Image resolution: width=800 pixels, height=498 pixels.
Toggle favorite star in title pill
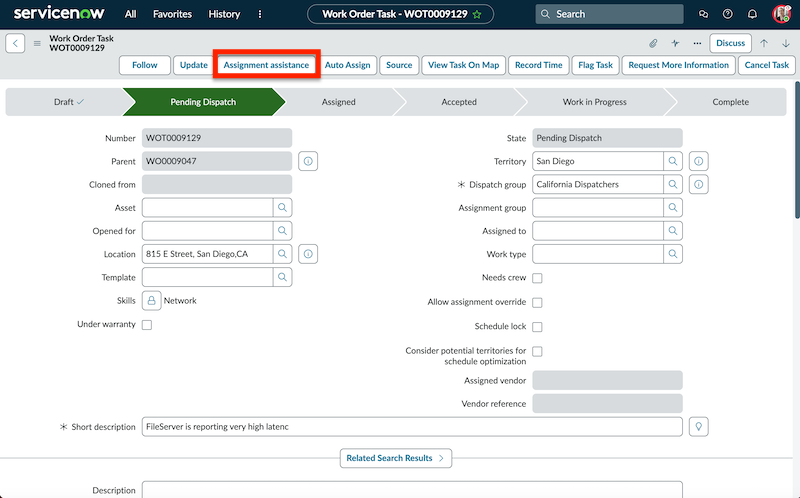click(477, 14)
